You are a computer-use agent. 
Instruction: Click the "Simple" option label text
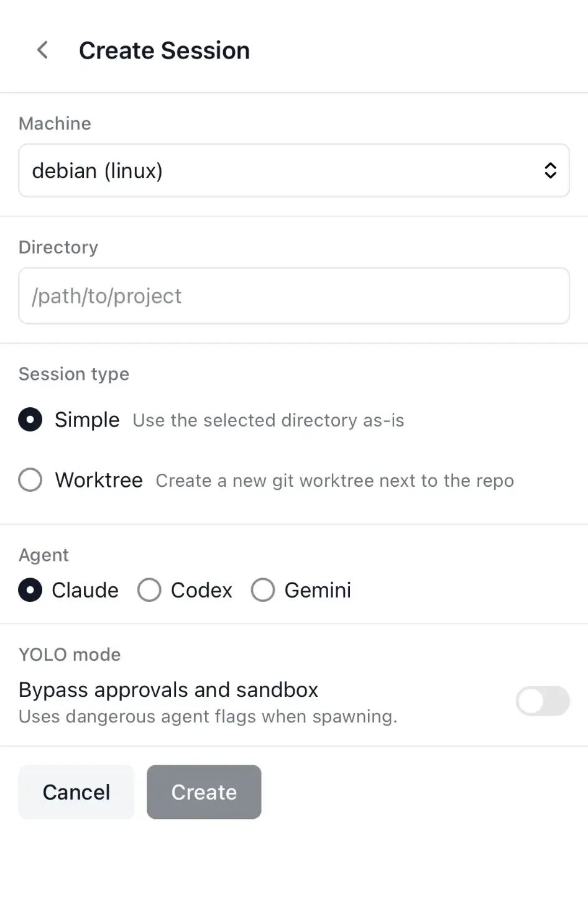(x=87, y=420)
